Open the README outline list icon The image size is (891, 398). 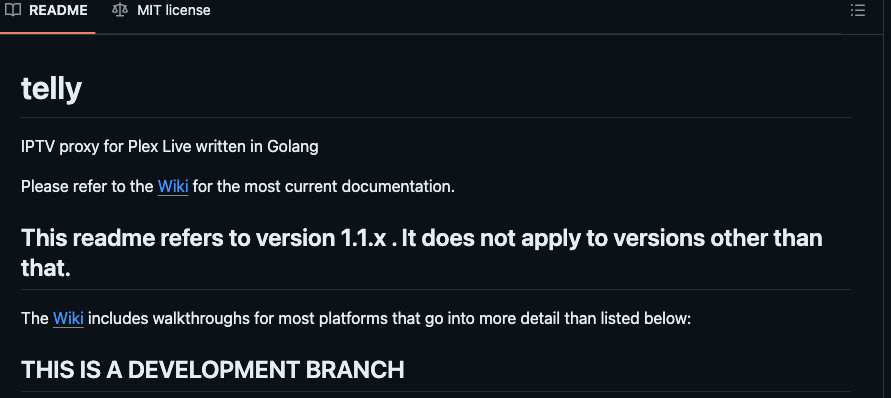[x=857, y=10]
